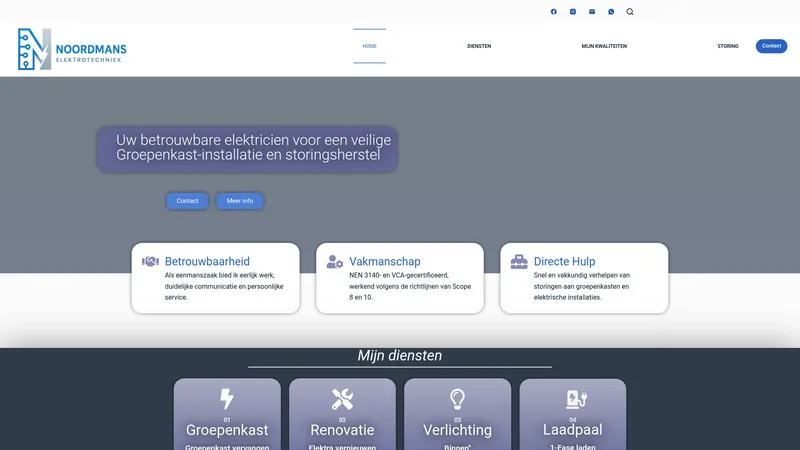Open the Groepenkast service card title
800x450 pixels.
coord(227,430)
